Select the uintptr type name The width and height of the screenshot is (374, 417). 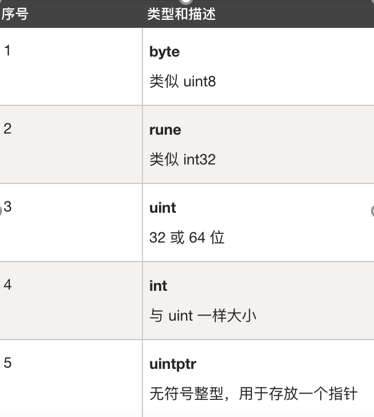173,365
